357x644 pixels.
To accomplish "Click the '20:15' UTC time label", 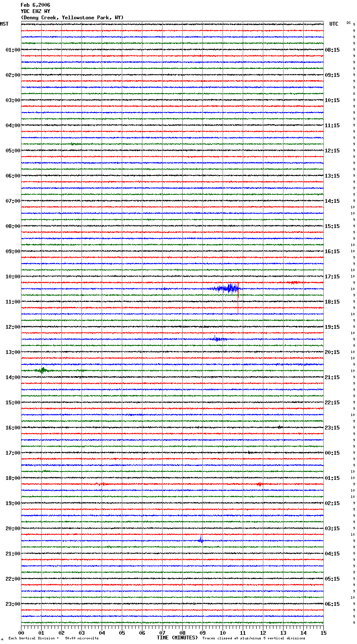I will click(x=332, y=352).
